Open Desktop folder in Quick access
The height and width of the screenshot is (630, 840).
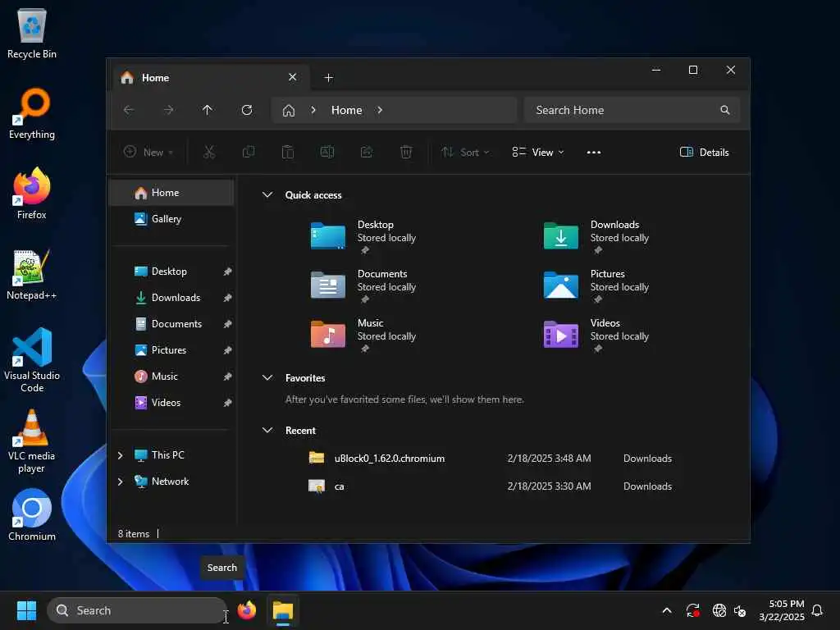click(363, 236)
